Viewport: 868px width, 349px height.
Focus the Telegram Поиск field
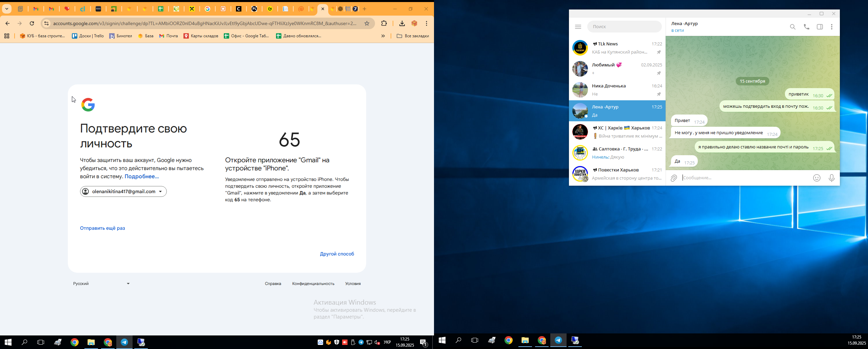point(624,26)
